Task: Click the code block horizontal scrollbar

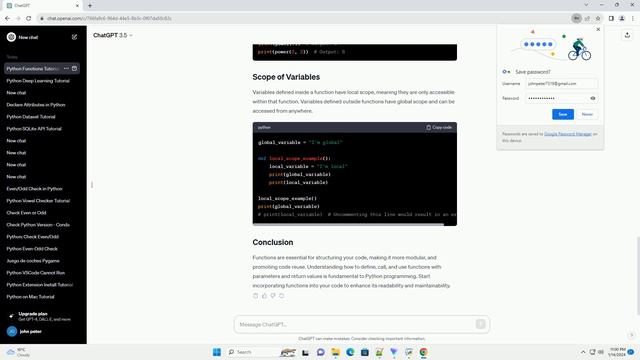Action: [348, 224]
